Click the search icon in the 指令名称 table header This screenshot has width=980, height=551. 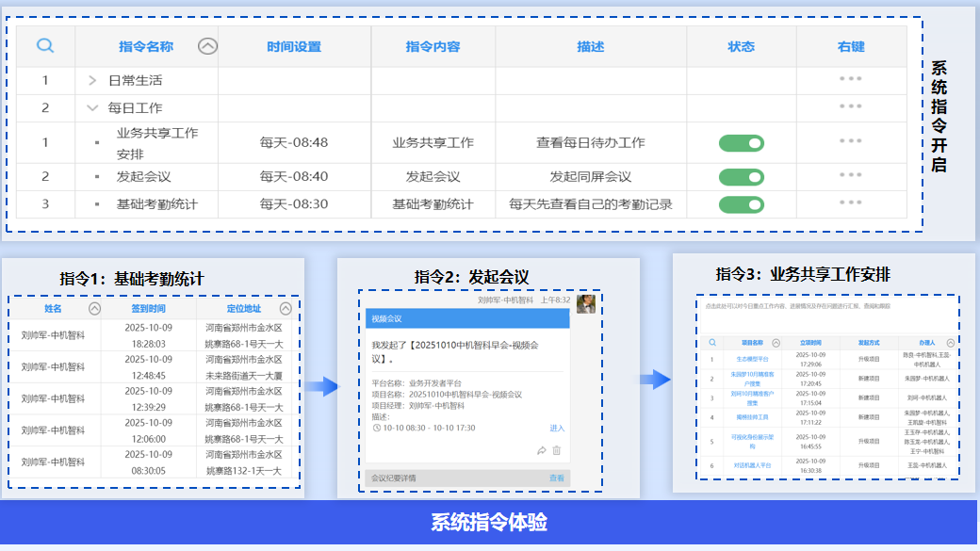(45, 46)
